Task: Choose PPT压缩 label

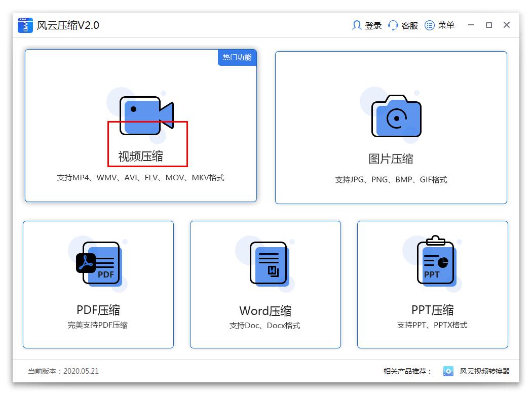Action: 432,310
